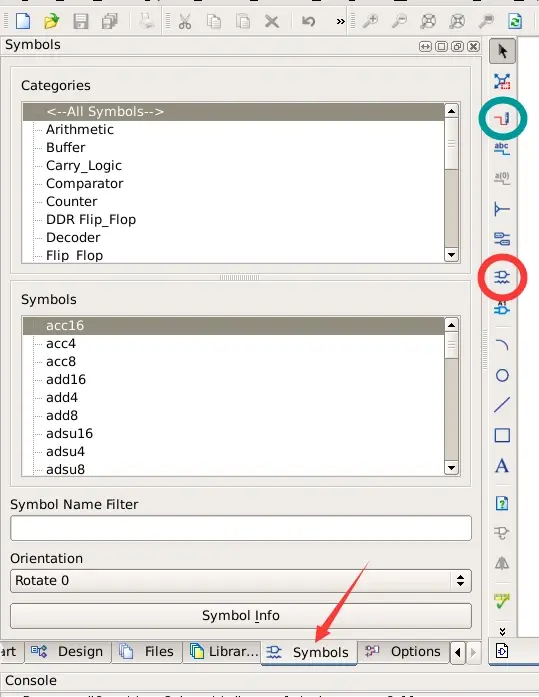Select the Buffer category
This screenshot has width=539, height=697.
pyautogui.click(x=66, y=147)
